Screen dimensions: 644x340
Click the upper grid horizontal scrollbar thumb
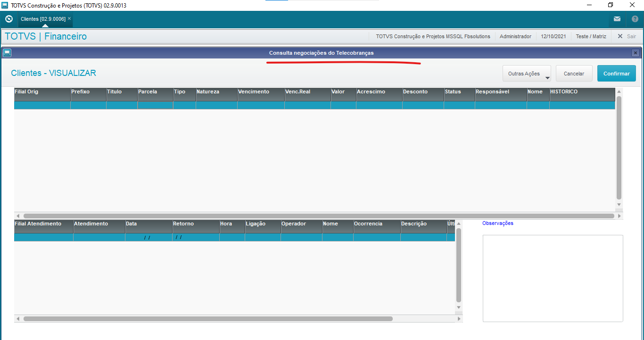point(319,216)
